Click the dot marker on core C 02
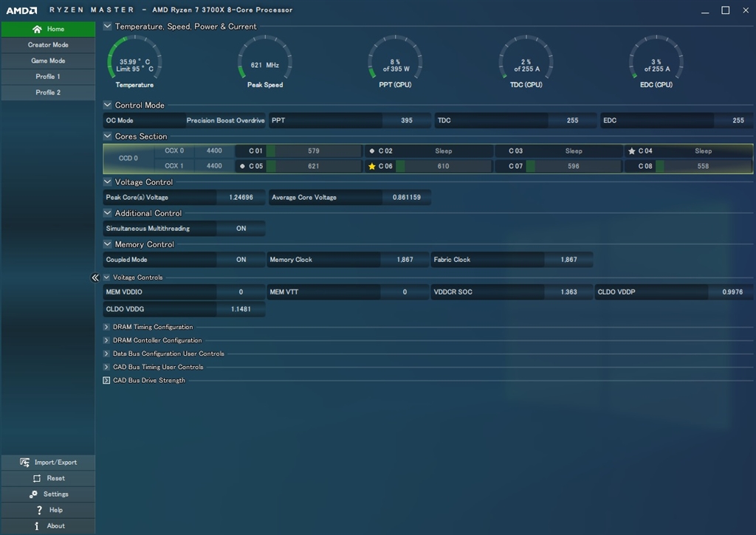The image size is (756, 535). pyautogui.click(x=372, y=151)
